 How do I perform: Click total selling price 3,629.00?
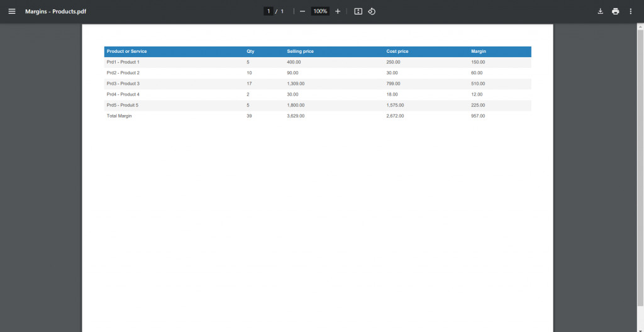296,116
